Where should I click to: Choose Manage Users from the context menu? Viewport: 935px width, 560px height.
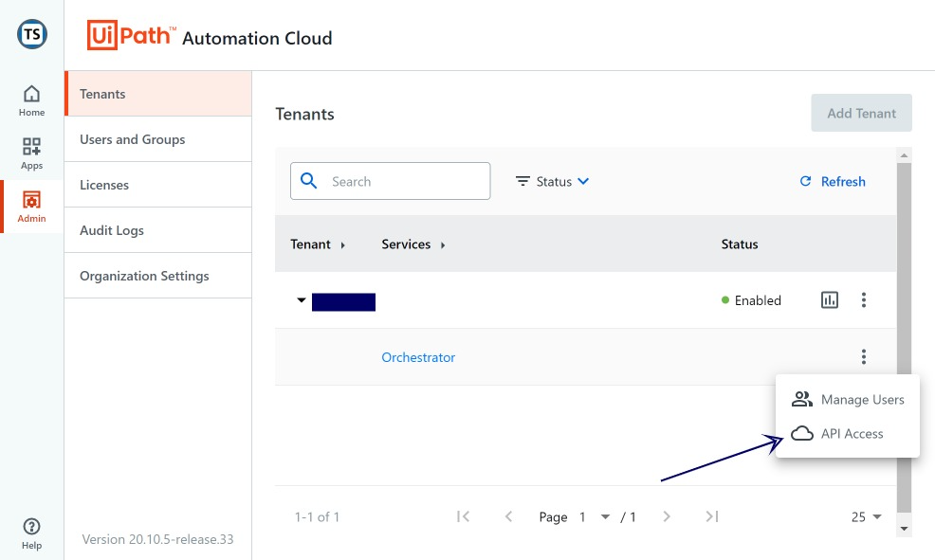pyautogui.click(x=848, y=399)
